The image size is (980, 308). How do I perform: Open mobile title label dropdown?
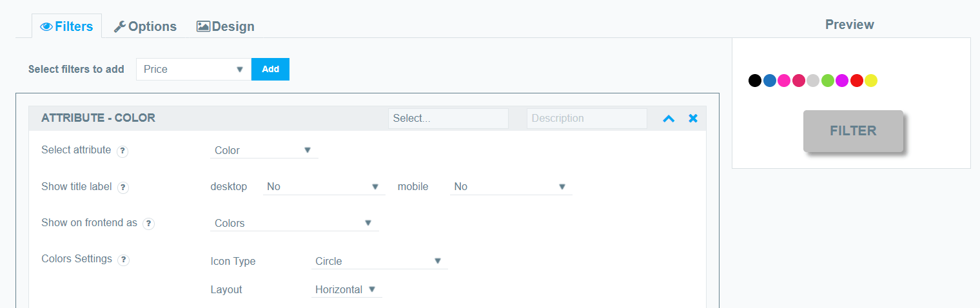[x=511, y=187]
